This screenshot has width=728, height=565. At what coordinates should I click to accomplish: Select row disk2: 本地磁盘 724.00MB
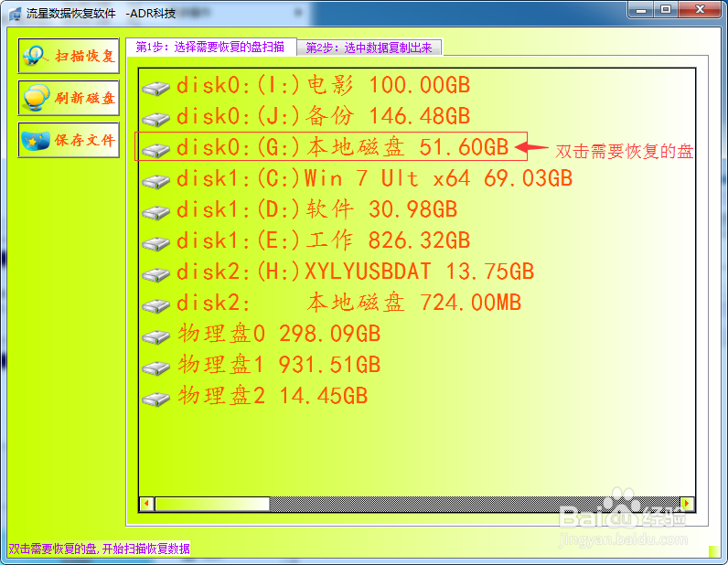[x=331, y=304]
